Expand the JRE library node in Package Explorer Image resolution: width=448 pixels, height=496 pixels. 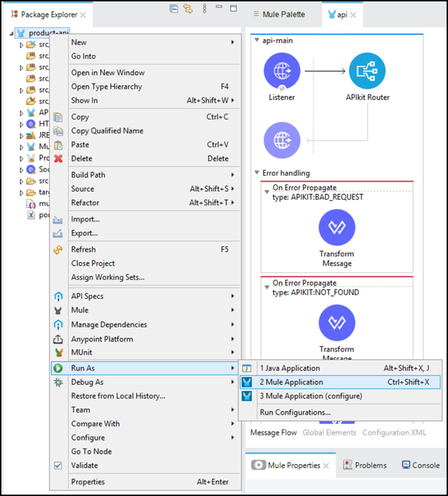pos(22,135)
